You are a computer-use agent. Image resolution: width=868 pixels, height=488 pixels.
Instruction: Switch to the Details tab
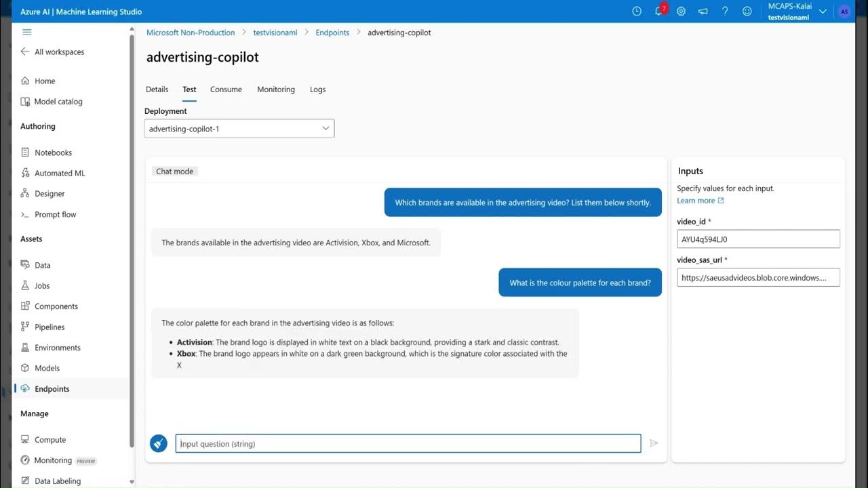[157, 89]
